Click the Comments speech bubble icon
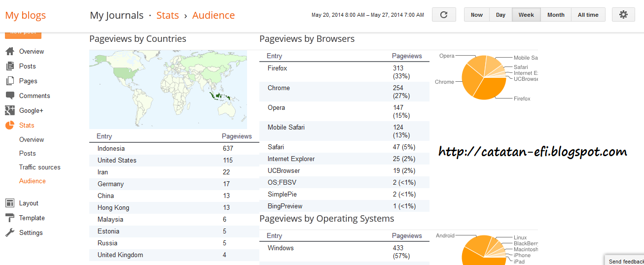 pyautogui.click(x=10, y=96)
